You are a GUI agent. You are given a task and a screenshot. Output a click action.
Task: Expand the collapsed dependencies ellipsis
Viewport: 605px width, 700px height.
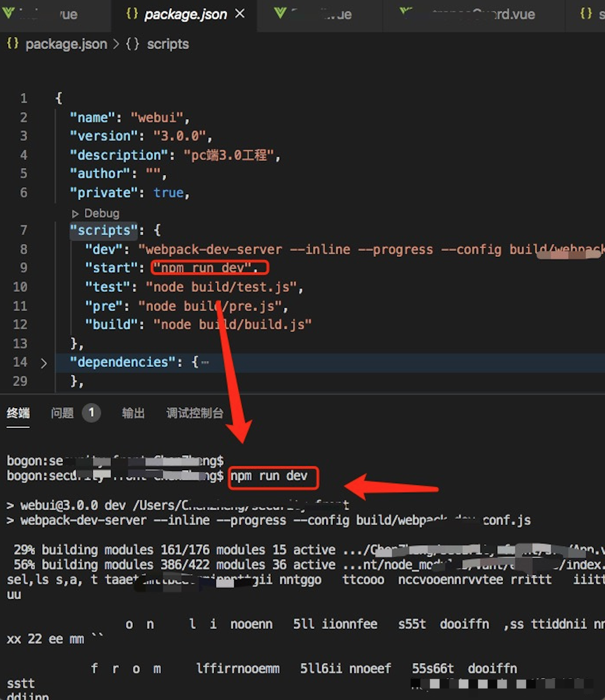tap(205, 362)
